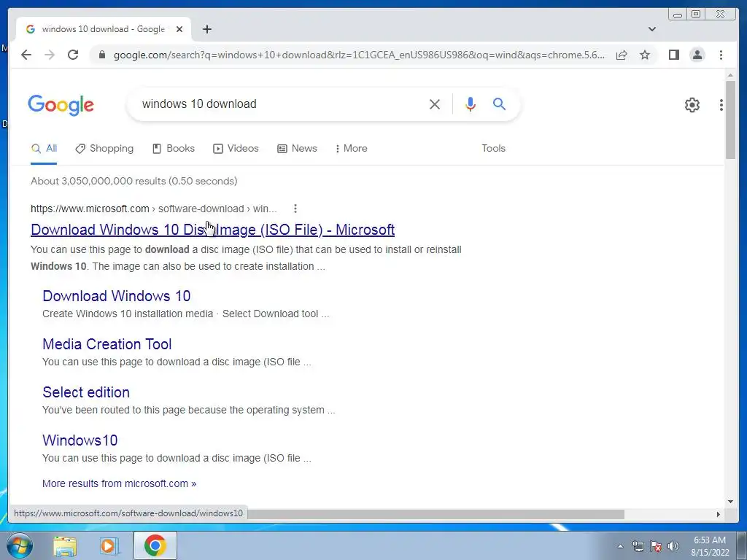Reload the current page
Screen dimensions: 747x560
[x=73, y=55]
